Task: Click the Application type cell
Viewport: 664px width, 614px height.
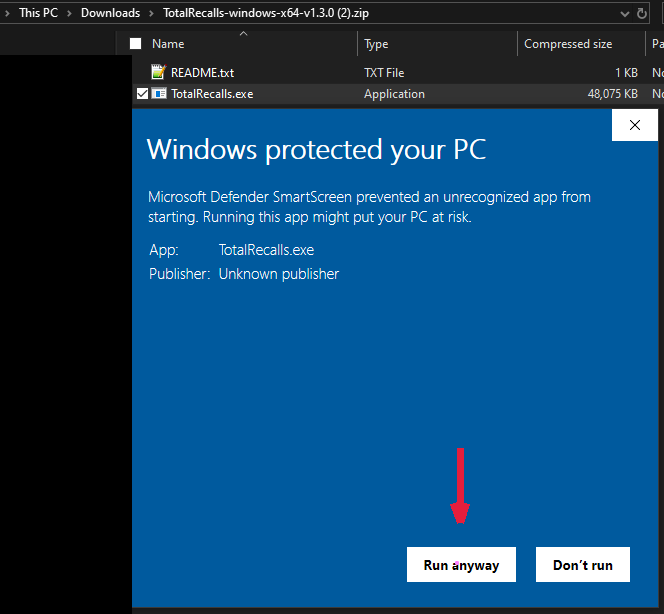Action: tap(394, 94)
